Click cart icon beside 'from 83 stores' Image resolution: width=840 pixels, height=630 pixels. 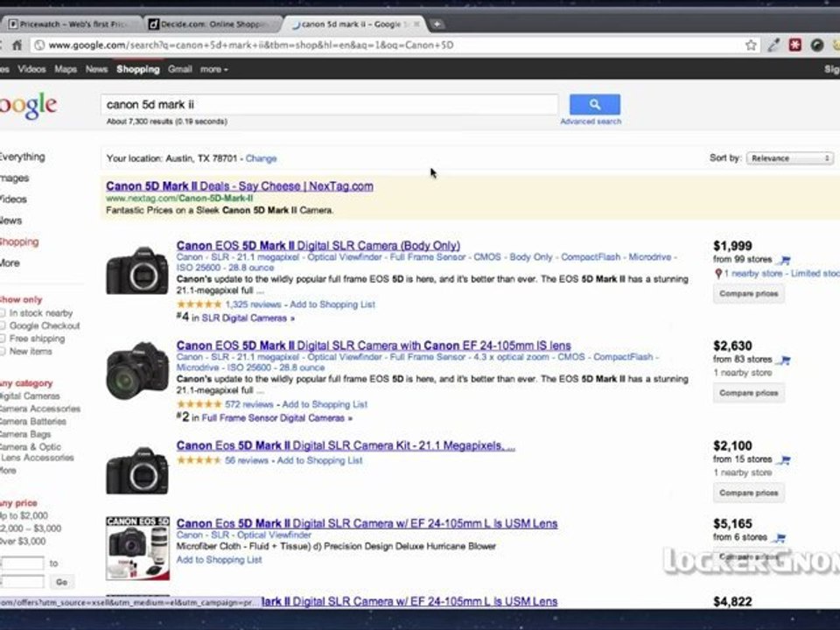tap(785, 360)
